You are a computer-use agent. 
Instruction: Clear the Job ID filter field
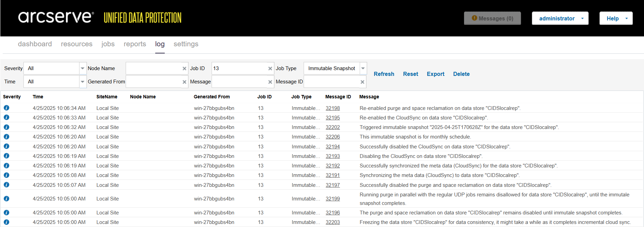coord(270,68)
